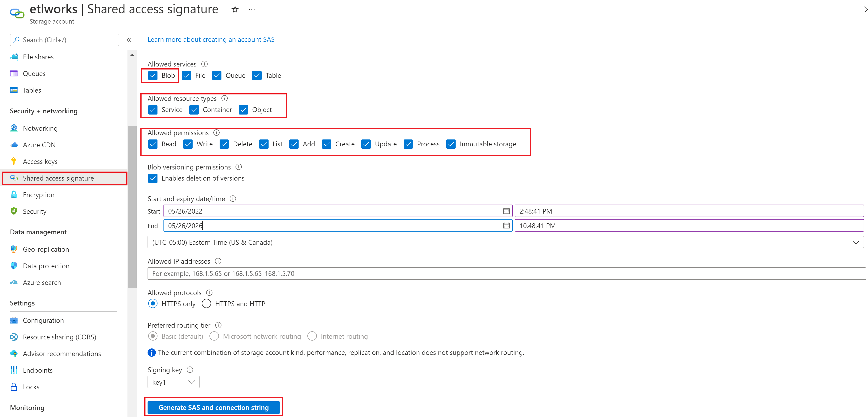Viewport: 868px width, 417px height.
Task: Click the File shares icon
Action: pos(14,57)
